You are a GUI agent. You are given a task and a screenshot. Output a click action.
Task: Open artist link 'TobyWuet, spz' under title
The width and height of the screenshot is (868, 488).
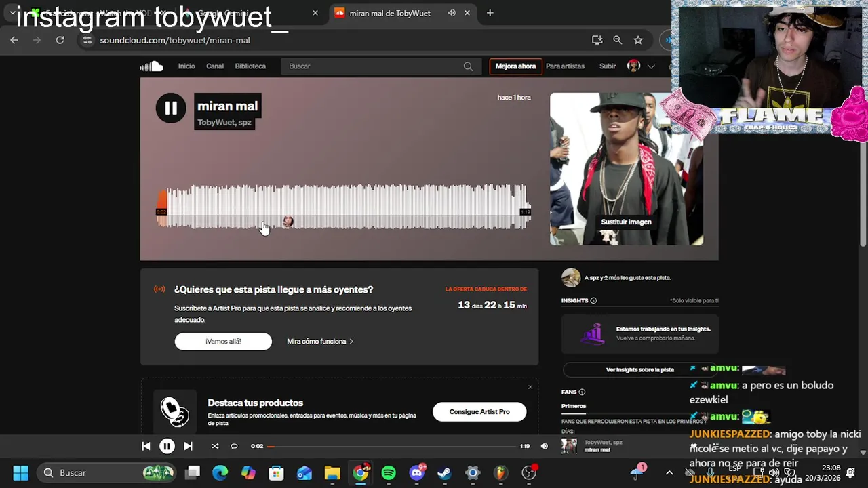[x=224, y=123]
